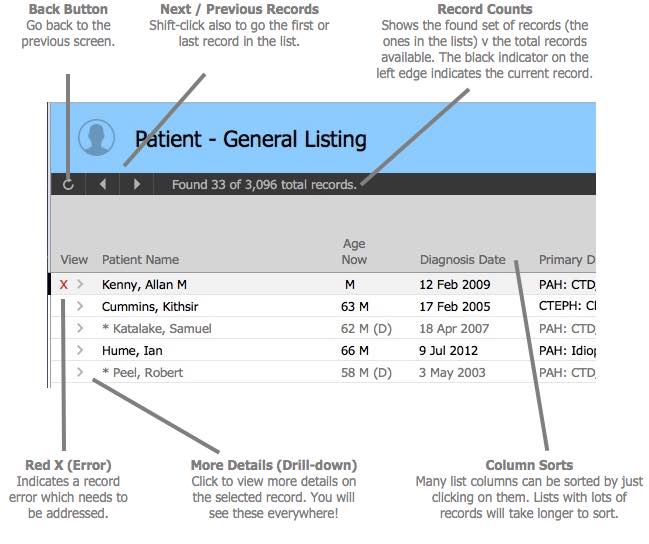Screen dimensions: 649x544
Task: Click the Back button circular arrow icon
Action: (68, 184)
